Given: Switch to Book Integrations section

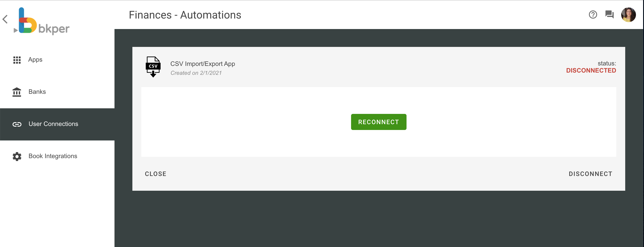Looking at the screenshot, I should click(x=53, y=156).
